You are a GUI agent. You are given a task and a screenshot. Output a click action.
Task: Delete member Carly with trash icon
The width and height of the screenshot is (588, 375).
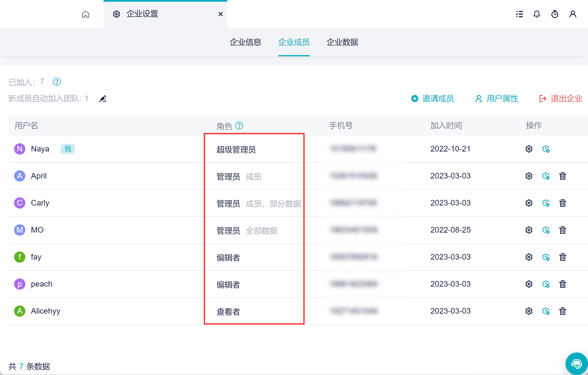click(x=563, y=203)
